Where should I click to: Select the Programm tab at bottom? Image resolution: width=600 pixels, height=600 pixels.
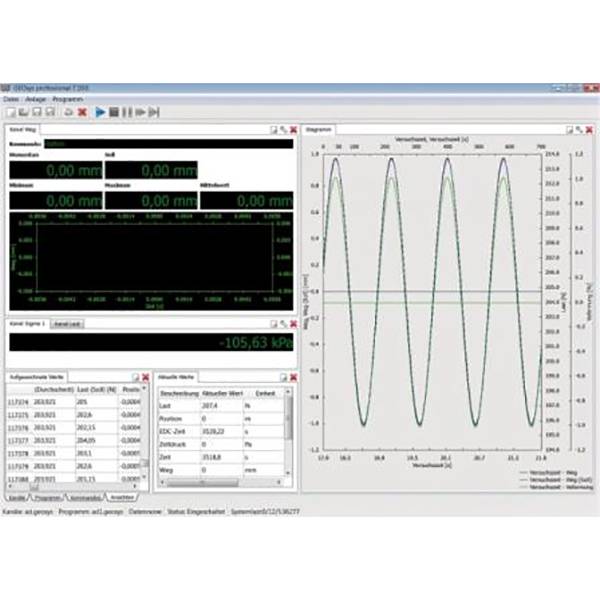point(48,497)
